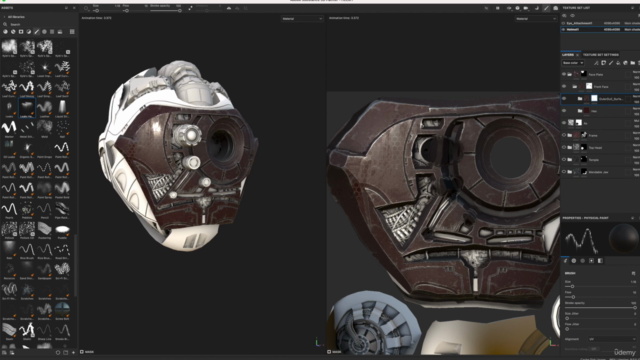
Task: Adjust the Size slider in Properties
Action: 600,287
